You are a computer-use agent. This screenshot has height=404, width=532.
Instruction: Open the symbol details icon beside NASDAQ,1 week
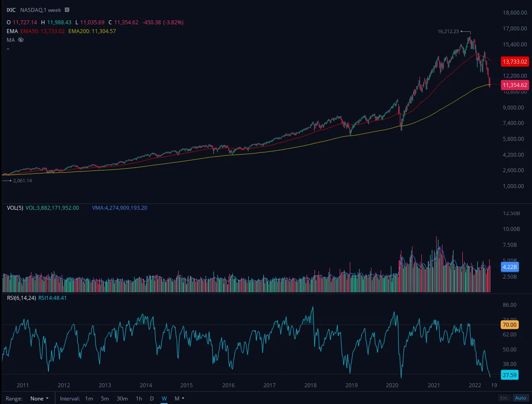(67, 10)
